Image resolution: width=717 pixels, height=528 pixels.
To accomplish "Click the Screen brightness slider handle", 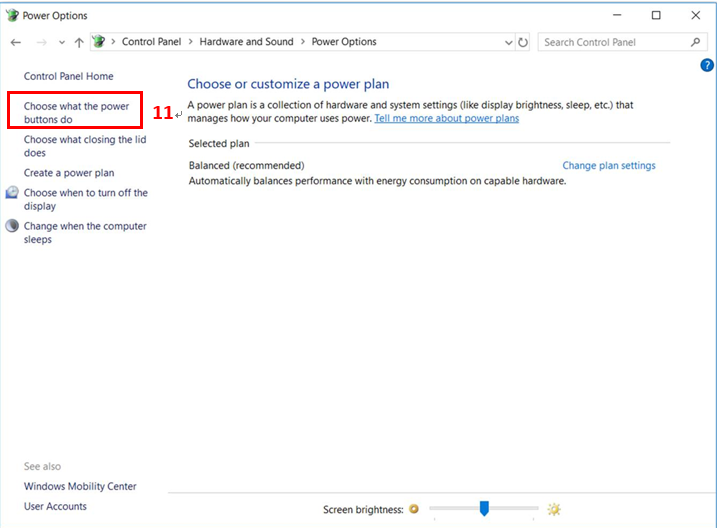I will 484,508.
